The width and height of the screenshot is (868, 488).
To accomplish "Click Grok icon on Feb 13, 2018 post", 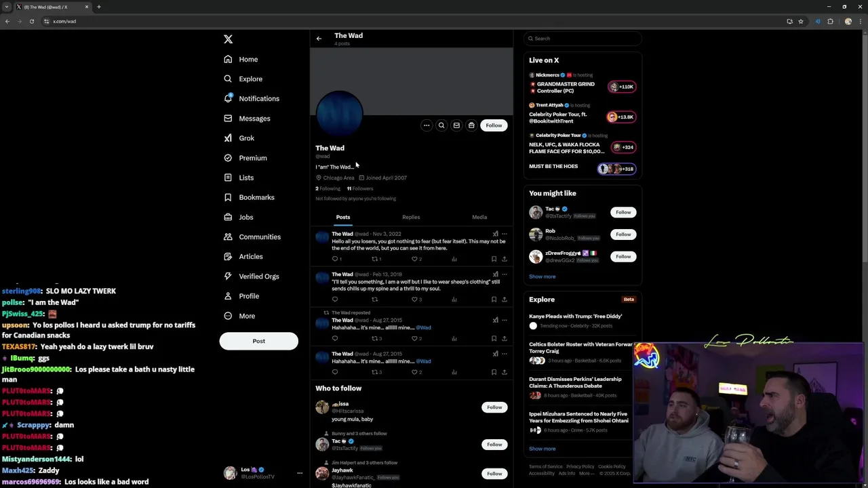I will pyautogui.click(x=495, y=274).
